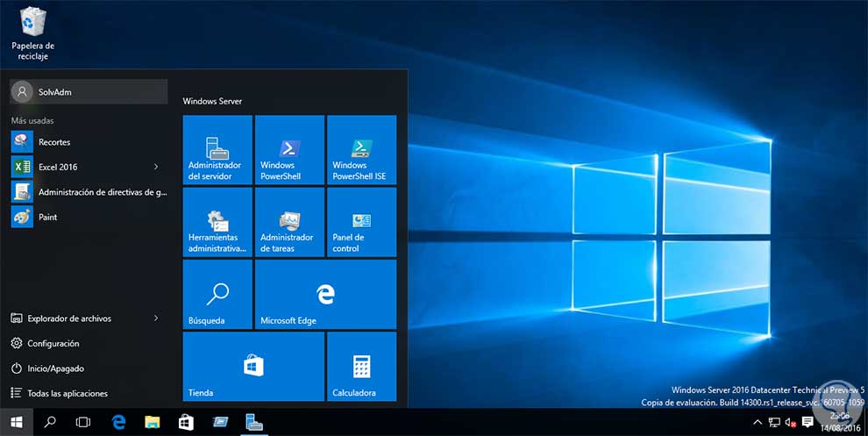Open the Tienda tile
The width and height of the screenshot is (868, 436).
[x=253, y=366]
